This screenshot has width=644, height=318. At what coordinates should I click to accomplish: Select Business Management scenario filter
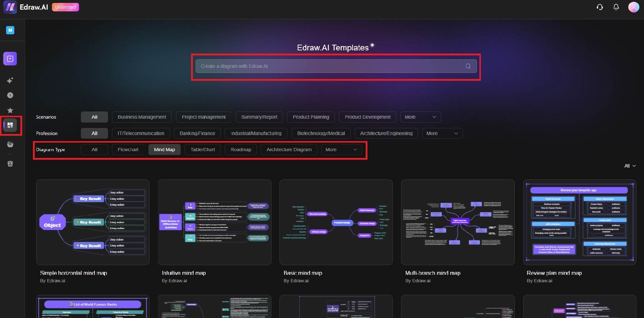[x=142, y=117]
